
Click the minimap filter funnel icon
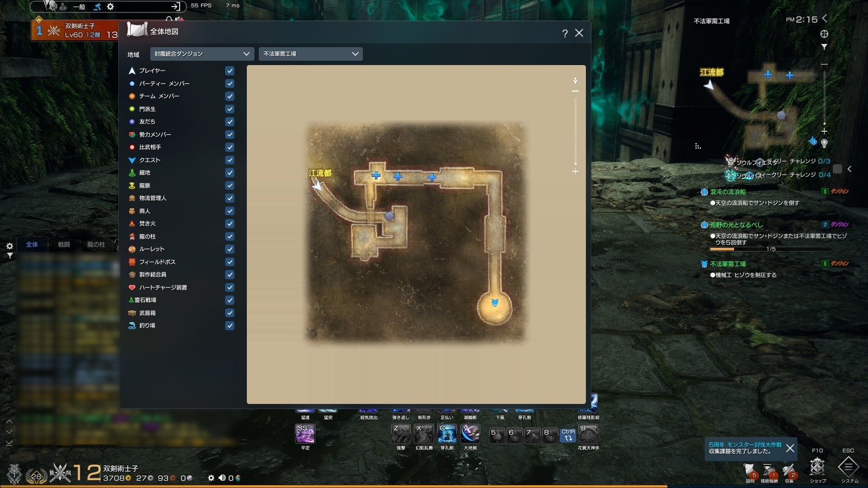(824, 47)
